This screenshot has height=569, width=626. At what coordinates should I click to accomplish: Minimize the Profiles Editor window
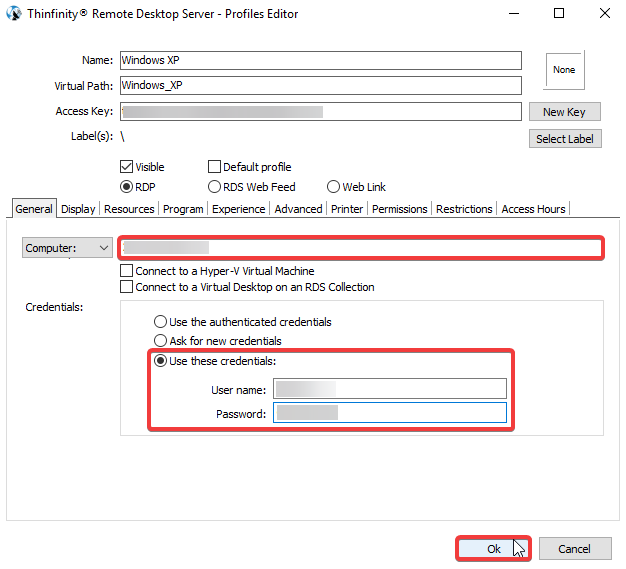tap(514, 14)
